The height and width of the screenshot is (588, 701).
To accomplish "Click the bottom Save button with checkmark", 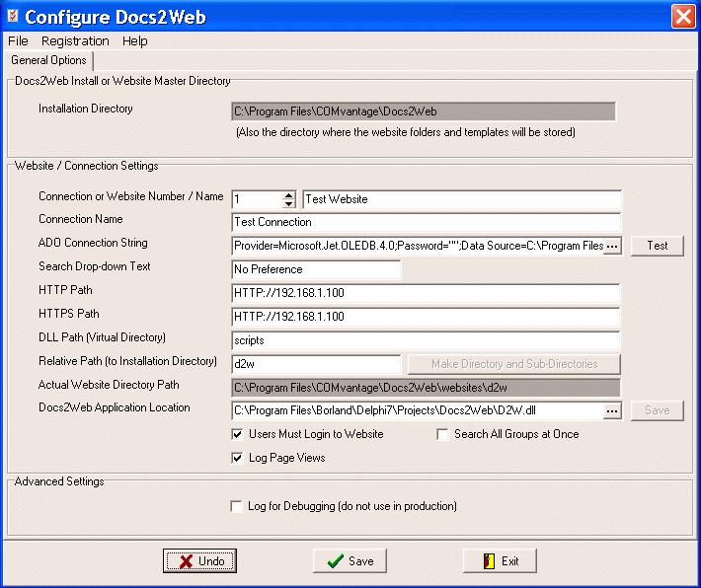I will click(x=350, y=560).
